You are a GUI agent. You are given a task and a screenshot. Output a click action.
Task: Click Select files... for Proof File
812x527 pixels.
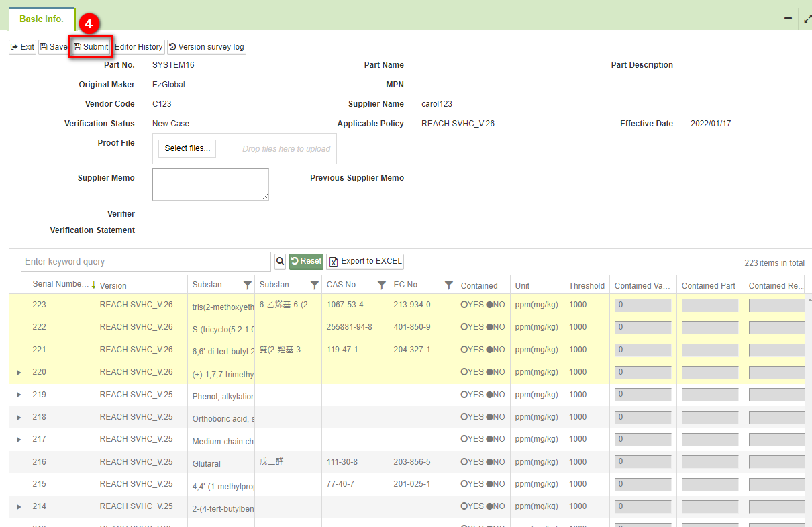(x=187, y=148)
